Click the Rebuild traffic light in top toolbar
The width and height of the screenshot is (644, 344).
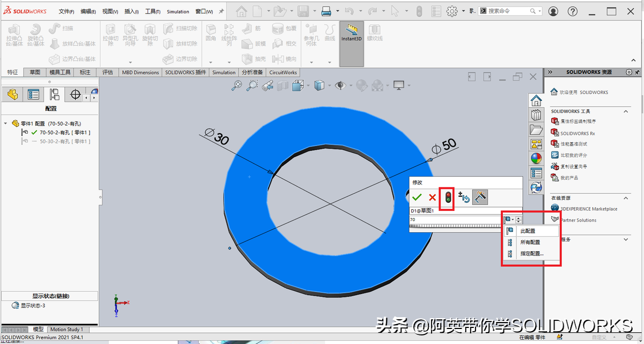point(419,11)
